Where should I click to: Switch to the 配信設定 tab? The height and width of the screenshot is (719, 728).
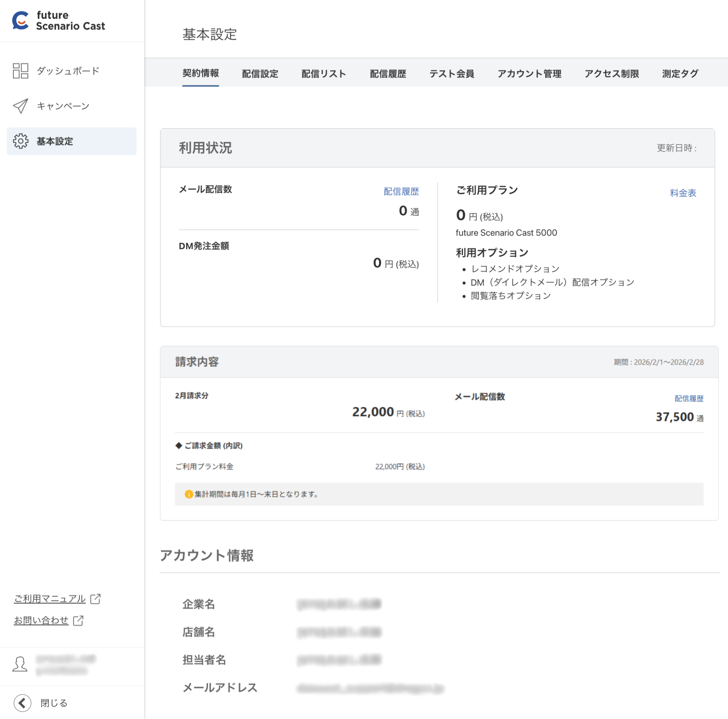pos(260,74)
